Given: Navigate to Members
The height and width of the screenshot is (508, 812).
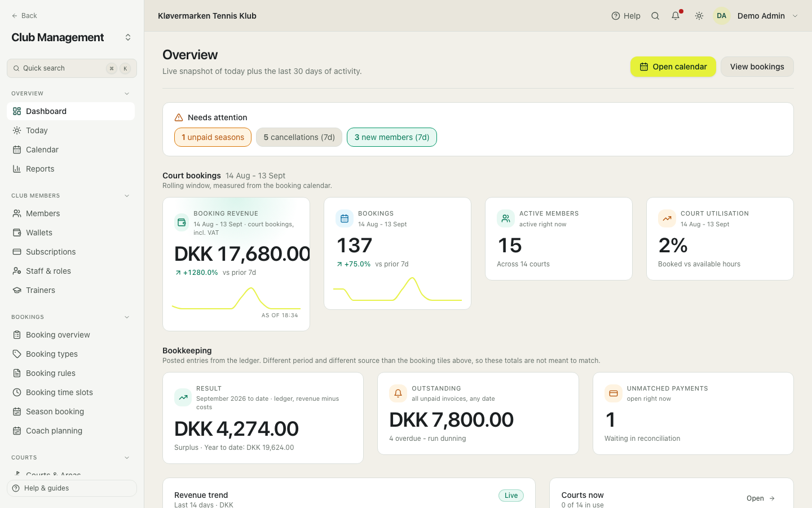Looking at the screenshot, I should pos(70,213).
